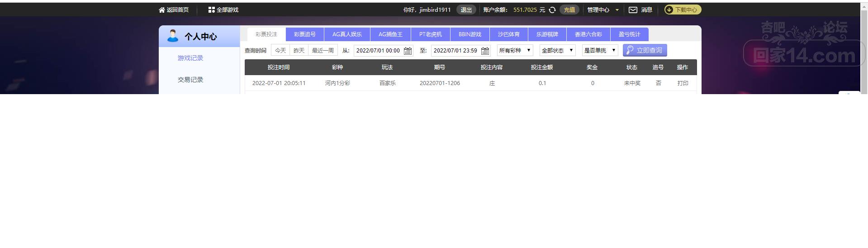Refresh account balance with circular arrow icon

[x=552, y=10]
